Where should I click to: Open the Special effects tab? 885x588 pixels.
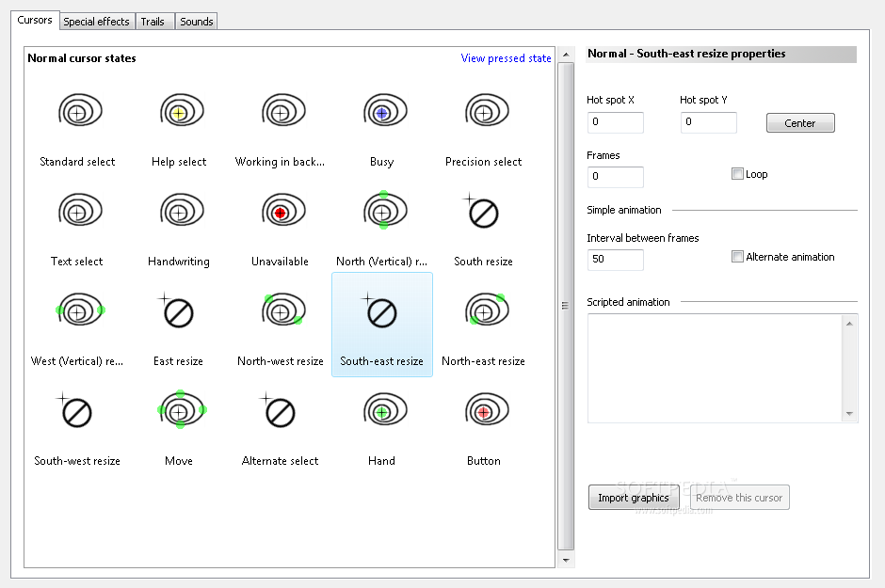97,22
